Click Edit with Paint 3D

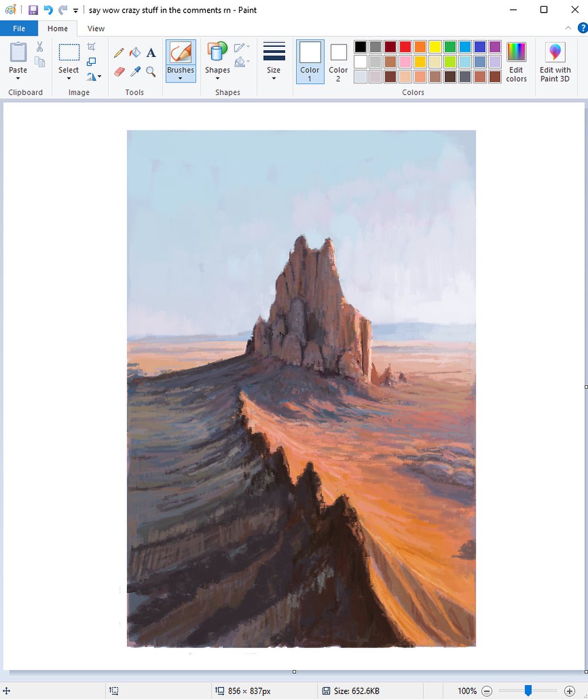coord(555,61)
